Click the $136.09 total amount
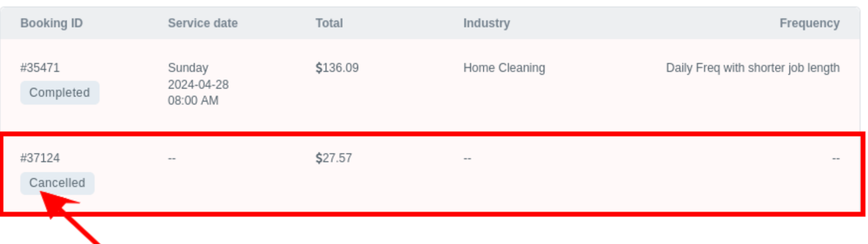868x244 pixels. 337,68
